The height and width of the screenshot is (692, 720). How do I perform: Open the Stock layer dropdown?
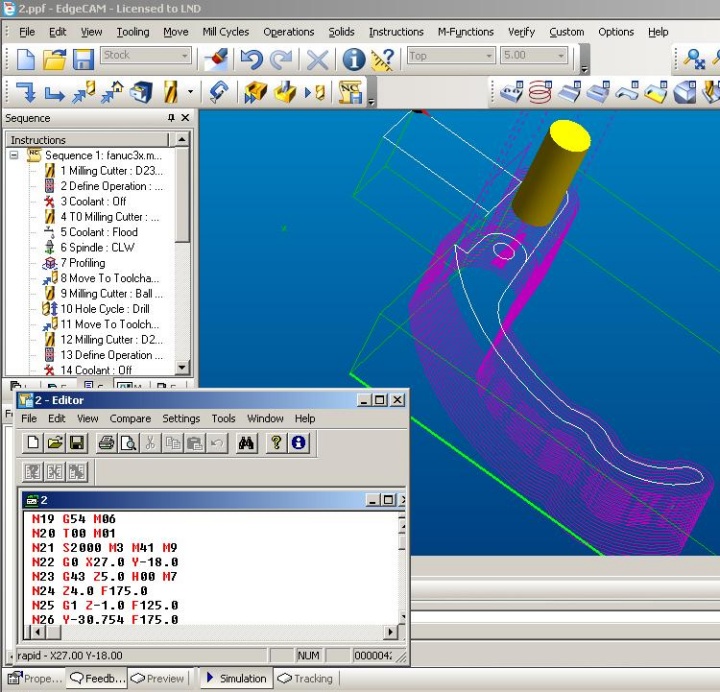(x=184, y=56)
